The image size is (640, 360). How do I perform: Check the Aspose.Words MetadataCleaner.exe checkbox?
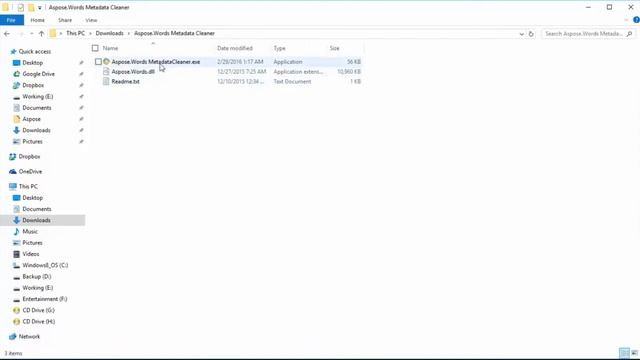tap(98, 62)
